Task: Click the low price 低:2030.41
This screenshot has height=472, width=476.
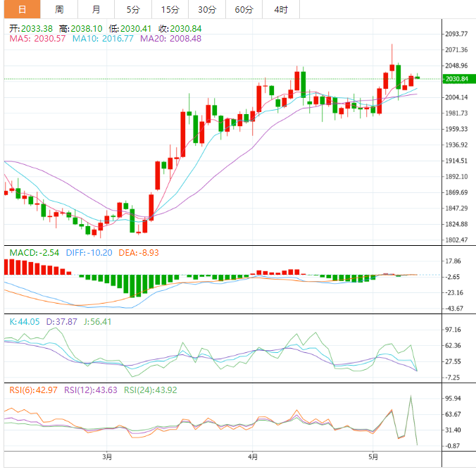Action: [130, 29]
